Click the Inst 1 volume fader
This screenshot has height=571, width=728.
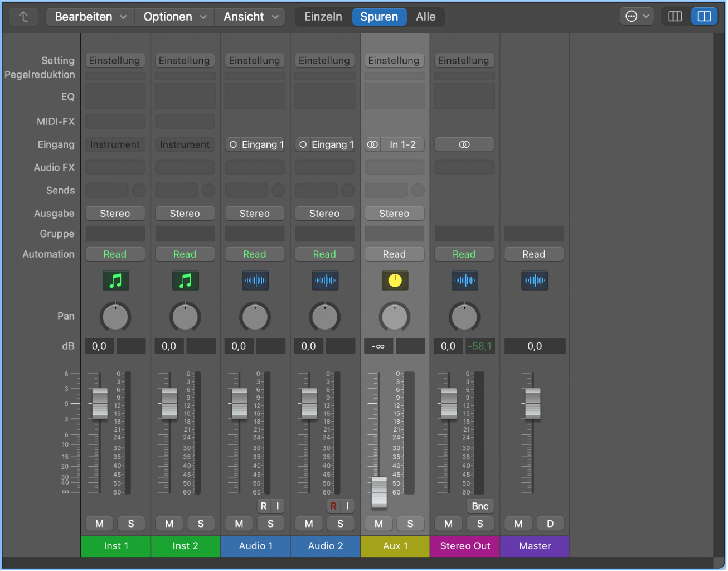[x=100, y=404]
